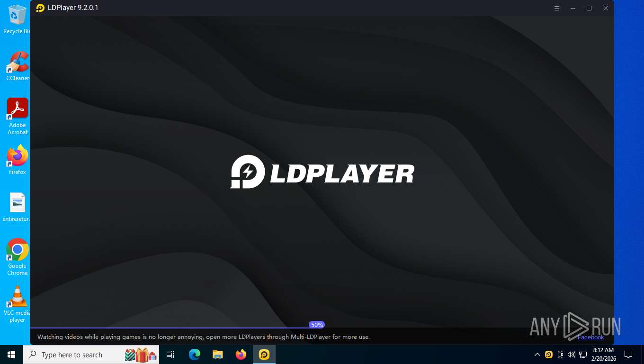Open File Explorer from the taskbar
This screenshot has height=364, width=644.
(218, 355)
